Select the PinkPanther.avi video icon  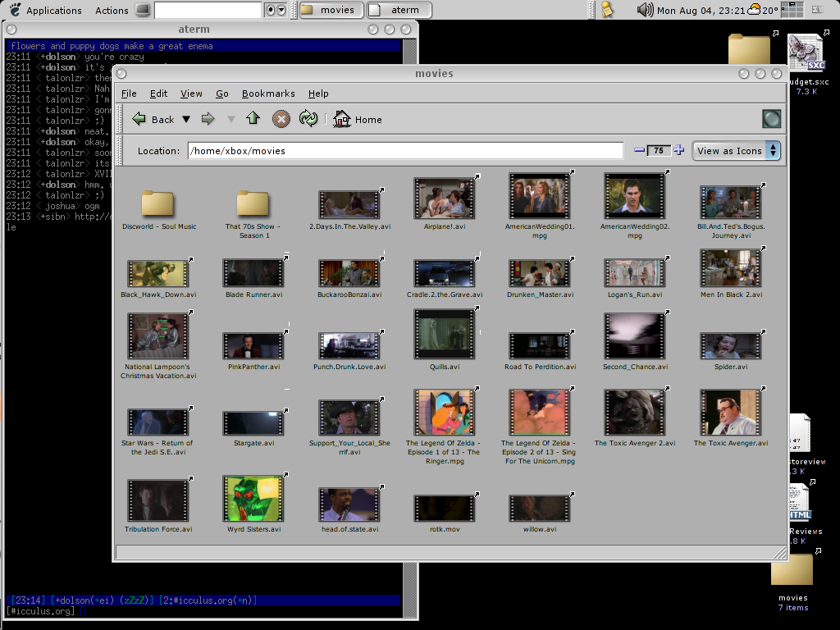pyautogui.click(x=253, y=345)
